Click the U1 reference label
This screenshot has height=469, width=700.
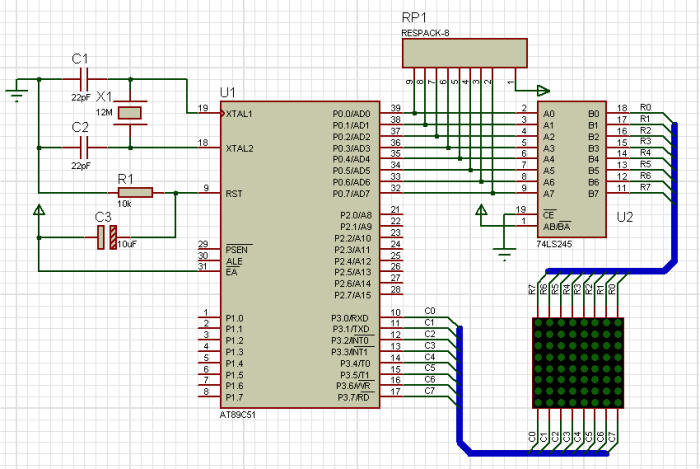(x=228, y=92)
